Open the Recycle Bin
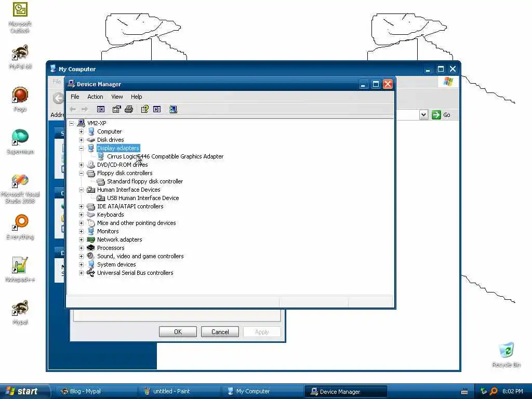532x399 pixels. pyautogui.click(x=506, y=355)
